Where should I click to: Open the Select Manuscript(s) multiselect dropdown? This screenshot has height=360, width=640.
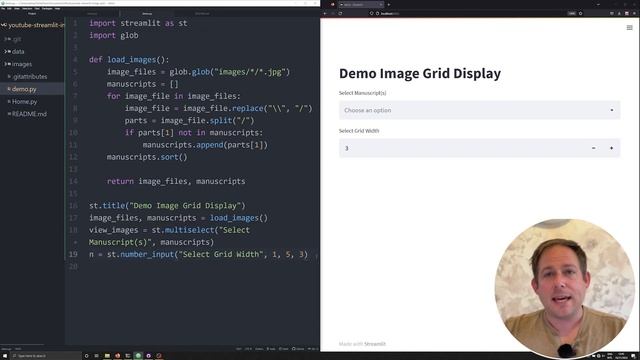[x=480, y=110]
